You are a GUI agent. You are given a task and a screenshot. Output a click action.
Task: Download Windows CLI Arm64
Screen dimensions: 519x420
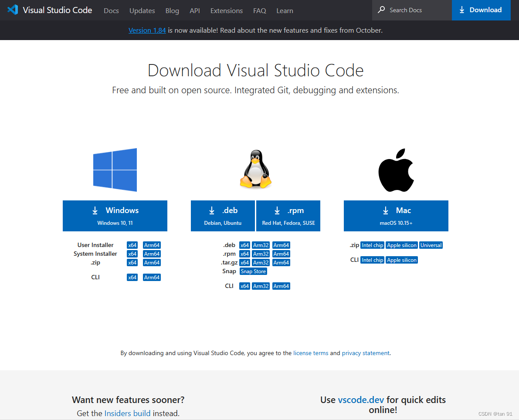152,278
